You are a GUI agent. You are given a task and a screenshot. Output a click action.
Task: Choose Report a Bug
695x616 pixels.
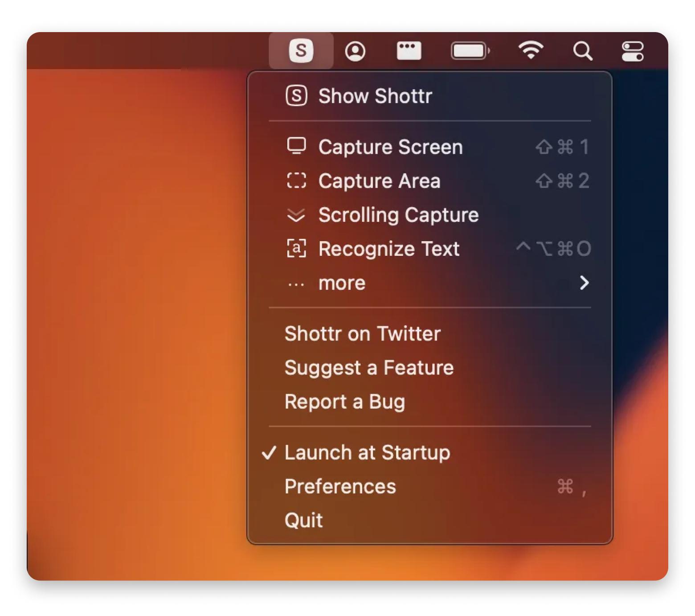(x=344, y=402)
